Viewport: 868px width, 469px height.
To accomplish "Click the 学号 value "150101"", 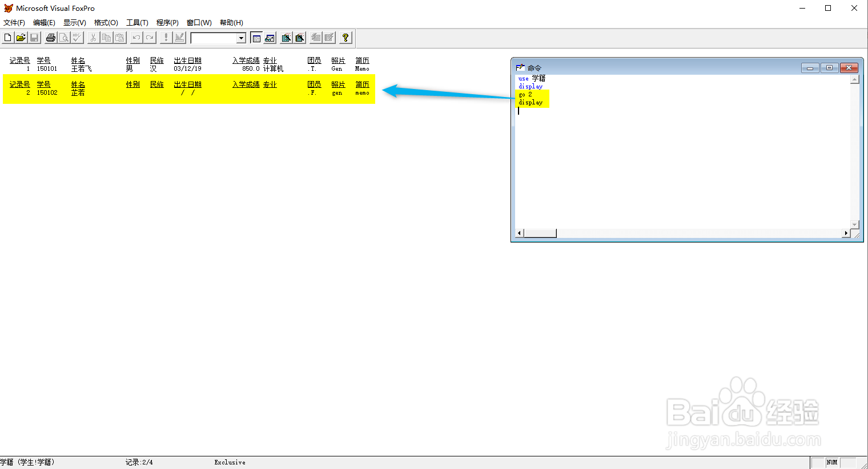I will point(47,68).
